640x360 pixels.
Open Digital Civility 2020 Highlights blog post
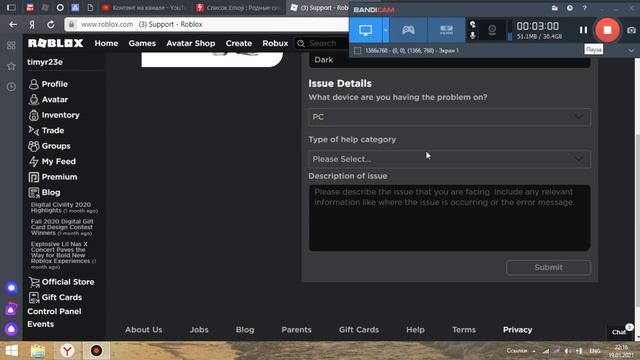coord(64,207)
